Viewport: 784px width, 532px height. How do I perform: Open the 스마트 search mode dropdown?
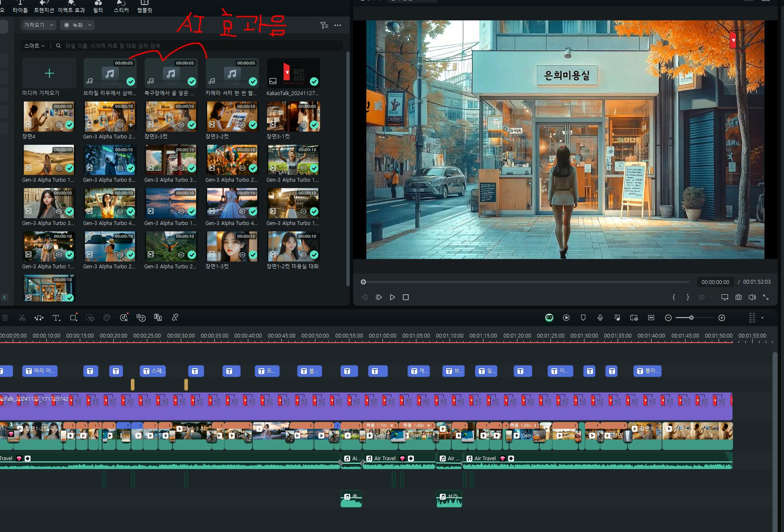34,46
